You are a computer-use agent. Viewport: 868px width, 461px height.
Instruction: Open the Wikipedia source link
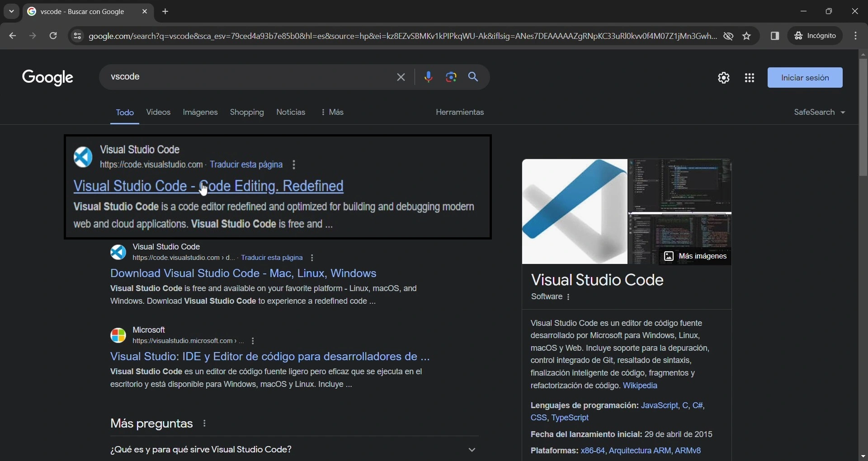coord(640,386)
